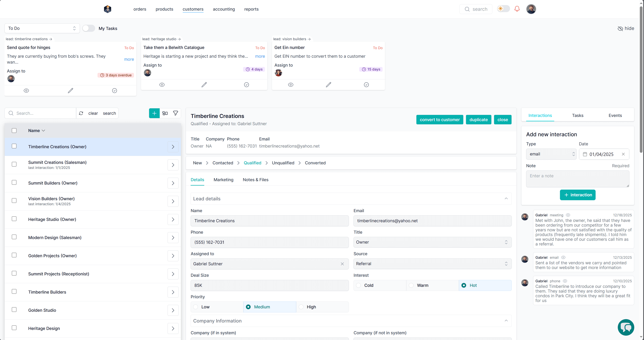Open Vision Builders (Owner) row arrow
The image size is (644, 340).
(173, 201)
